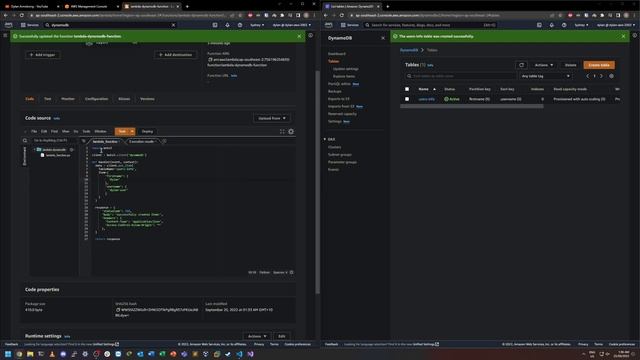Open Lambda code editor preferences gear
The width and height of the screenshot is (640, 360).
tap(291, 131)
